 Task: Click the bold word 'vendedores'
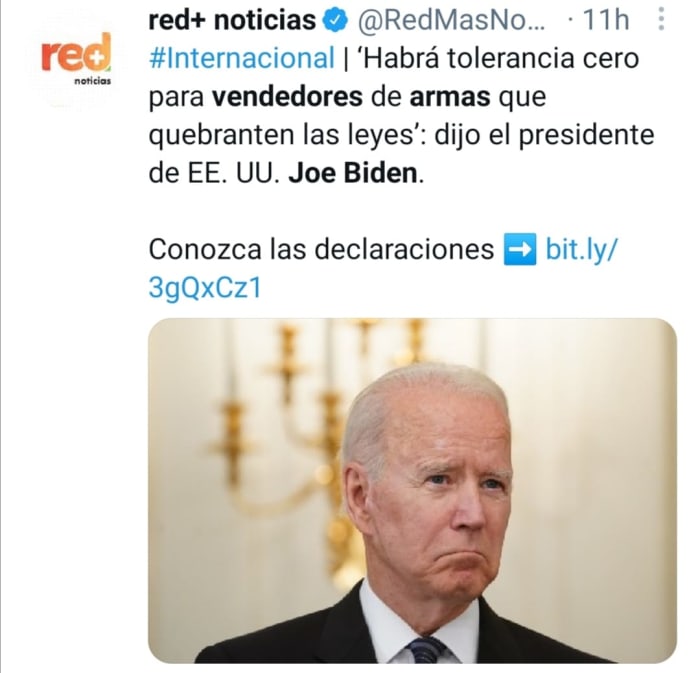pos(287,96)
